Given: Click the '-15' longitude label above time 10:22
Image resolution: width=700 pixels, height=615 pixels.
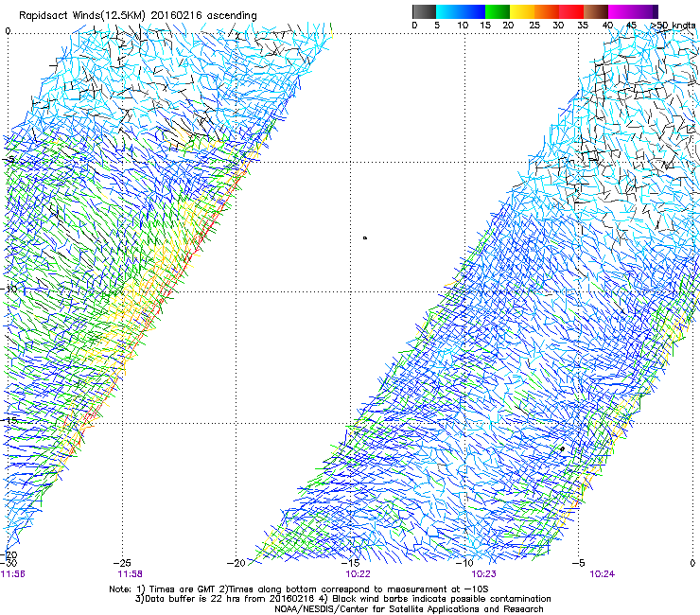Looking at the screenshot, I should (350, 563).
